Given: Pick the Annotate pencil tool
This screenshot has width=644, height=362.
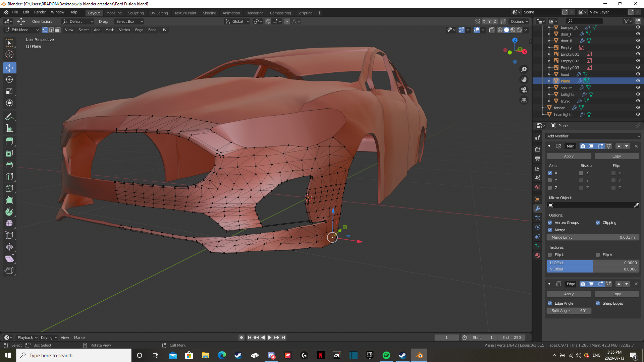Looking at the screenshot, I should coord(9,117).
